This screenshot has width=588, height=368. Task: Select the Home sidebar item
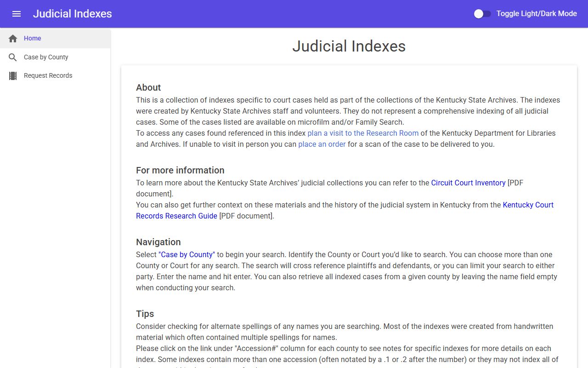(x=55, y=39)
